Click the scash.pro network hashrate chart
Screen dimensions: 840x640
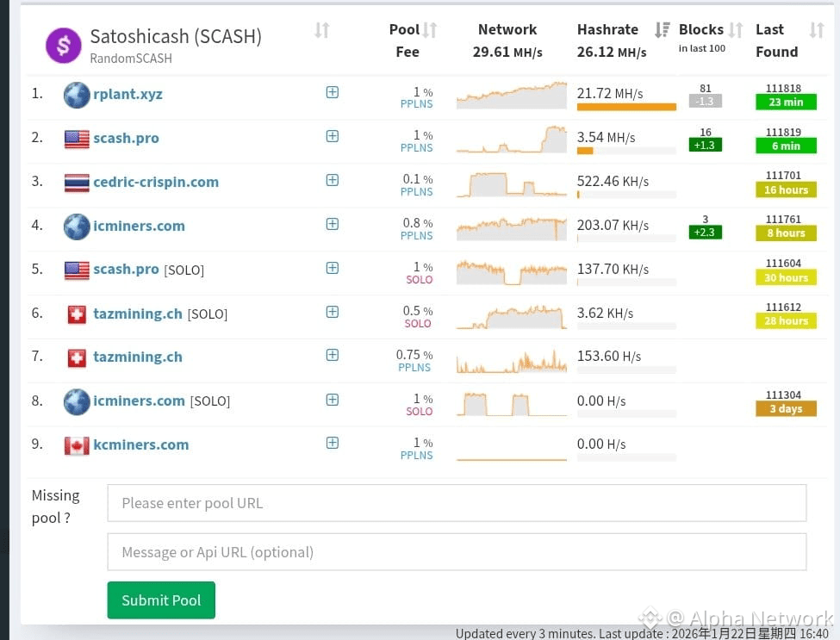click(512, 140)
